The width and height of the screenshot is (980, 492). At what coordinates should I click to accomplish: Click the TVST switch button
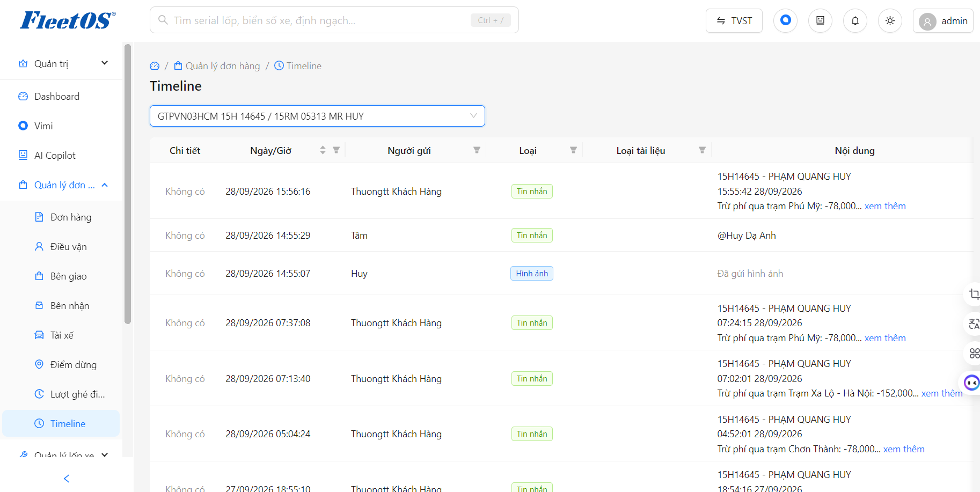734,21
